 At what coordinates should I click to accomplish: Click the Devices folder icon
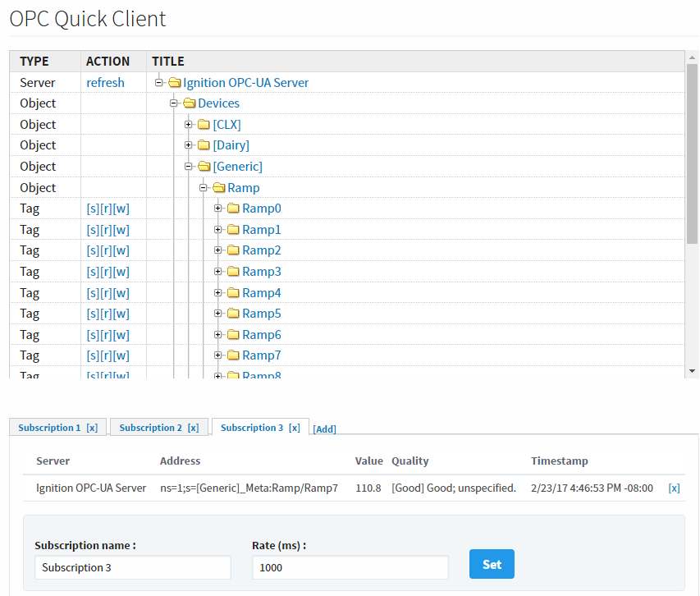pos(190,103)
